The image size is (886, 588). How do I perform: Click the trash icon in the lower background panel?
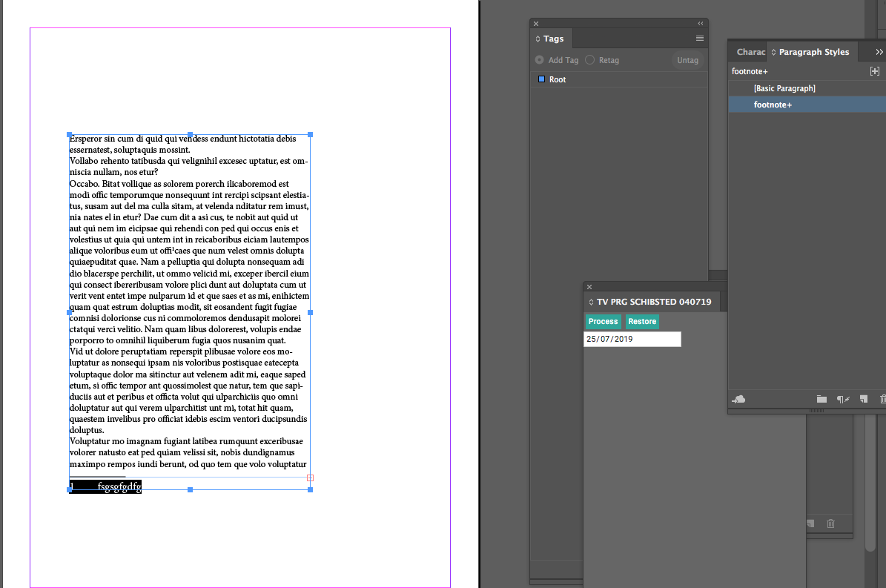830,523
